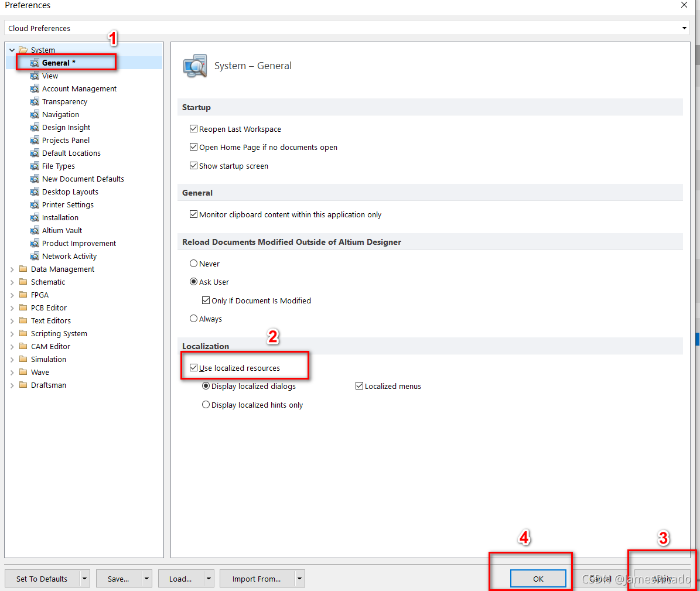Open the Save... dropdown arrow
The width and height of the screenshot is (700, 591).
pos(147,579)
